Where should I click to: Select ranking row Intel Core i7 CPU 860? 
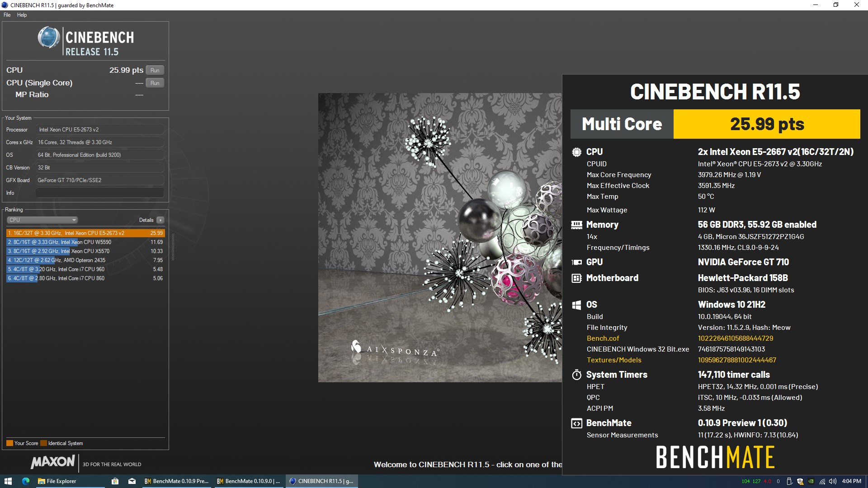[x=85, y=278]
